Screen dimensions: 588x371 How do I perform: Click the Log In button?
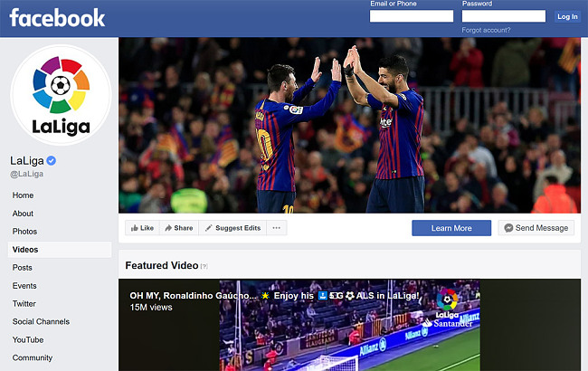click(567, 16)
